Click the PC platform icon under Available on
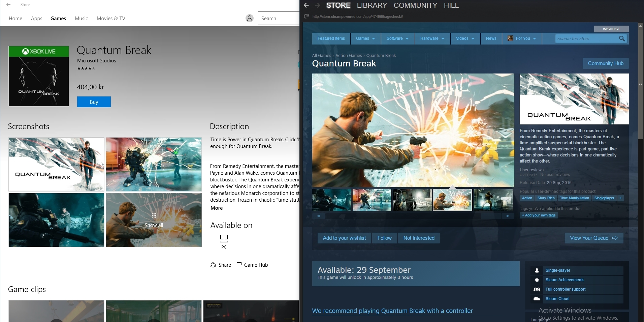Screen dimensions: 644x322 coord(224,239)
